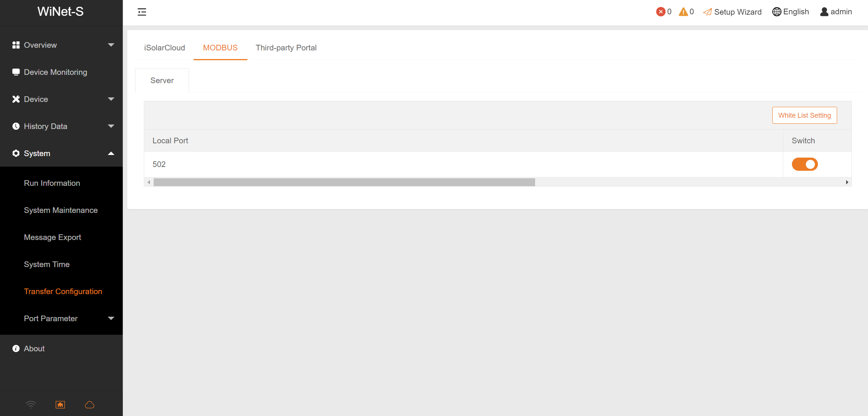Click the building/premises icon in taskbar
This screenshot has width=868, height=416.
[60, 404]
